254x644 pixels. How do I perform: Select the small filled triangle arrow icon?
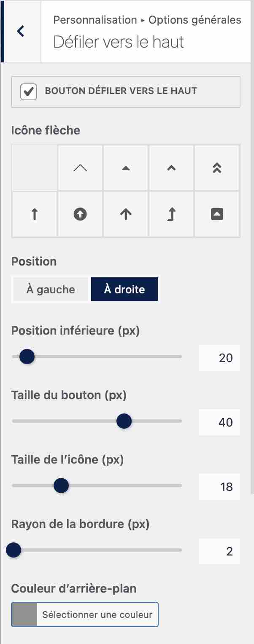point(125,167)
